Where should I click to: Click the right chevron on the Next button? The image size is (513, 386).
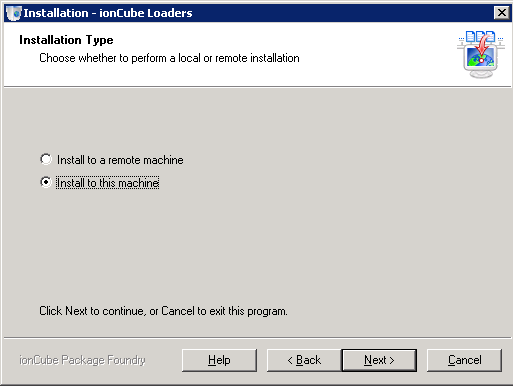[x=392, y=360]
